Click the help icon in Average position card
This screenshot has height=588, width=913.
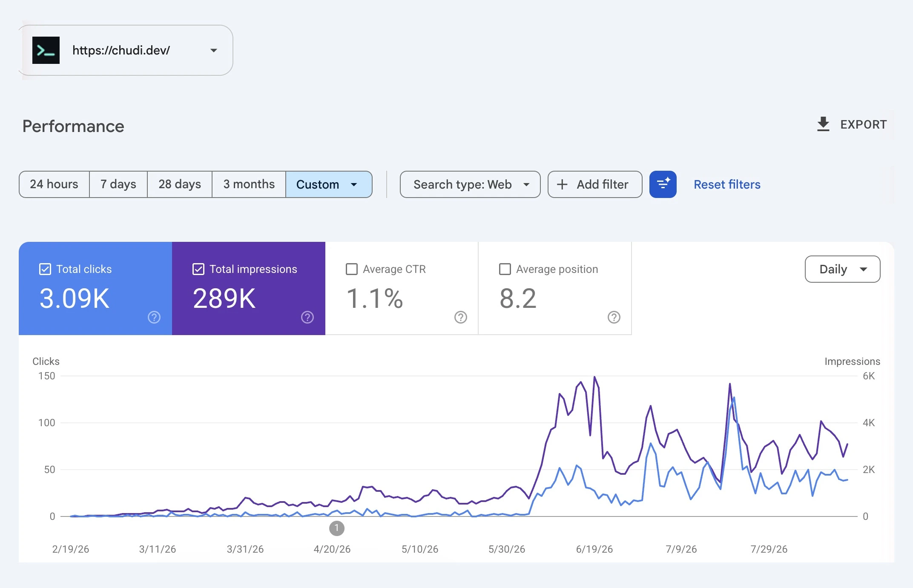[614, 317]
